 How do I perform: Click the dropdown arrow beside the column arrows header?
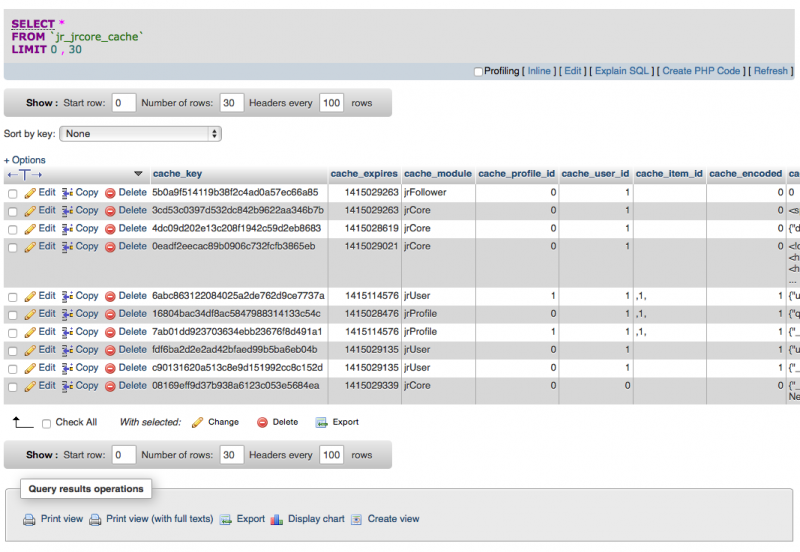click(x=138, y=174)
